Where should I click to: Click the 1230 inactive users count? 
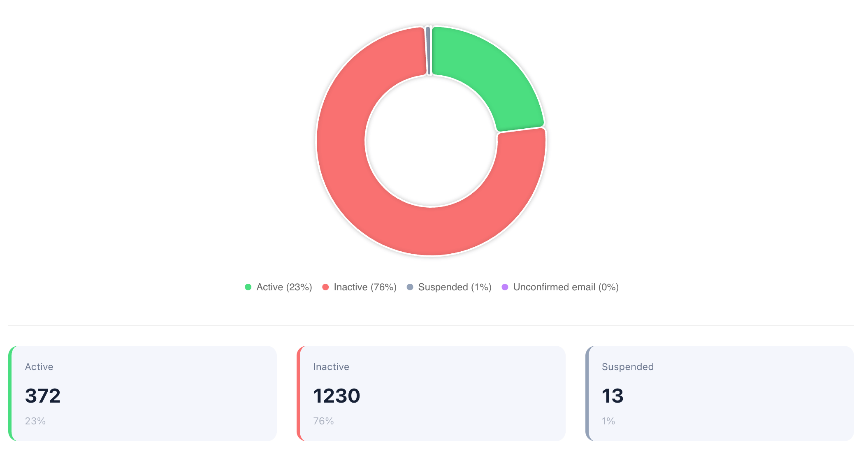[337, 396]
